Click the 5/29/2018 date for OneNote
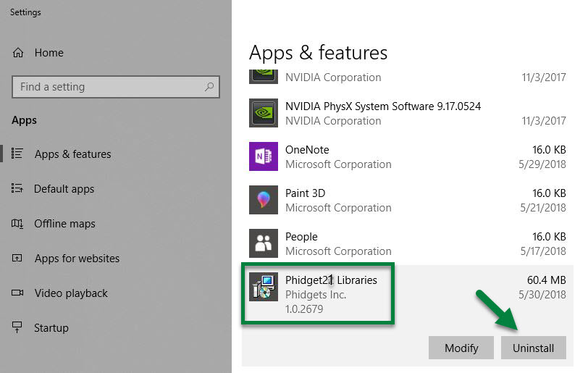This screenshot has width=588, height=373. point(542,164)
